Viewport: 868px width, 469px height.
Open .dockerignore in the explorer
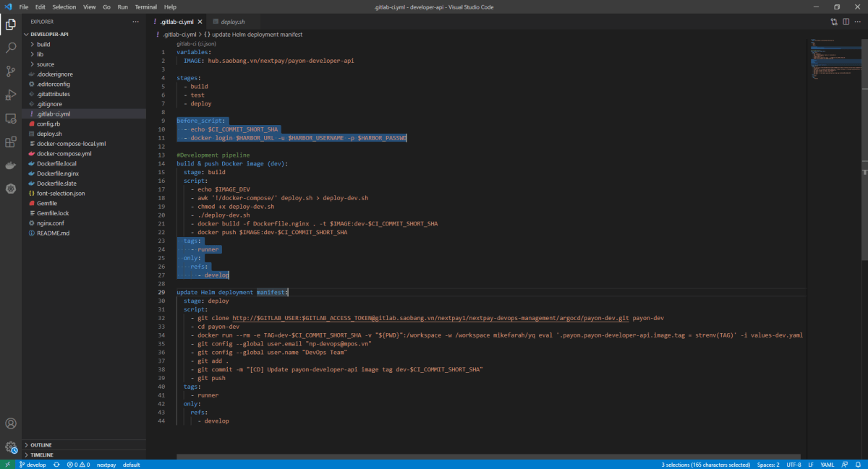(x=54, y=74)
